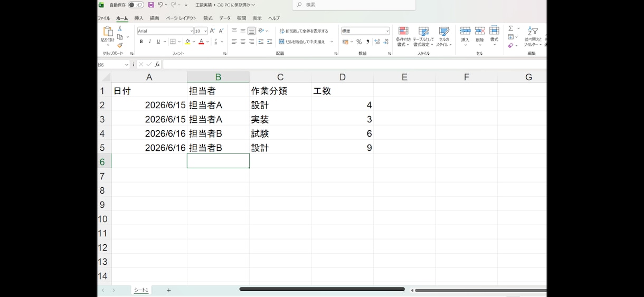Expand the Name Box dropdown arrow
This screenshot has width=644, height=297.
127,64
